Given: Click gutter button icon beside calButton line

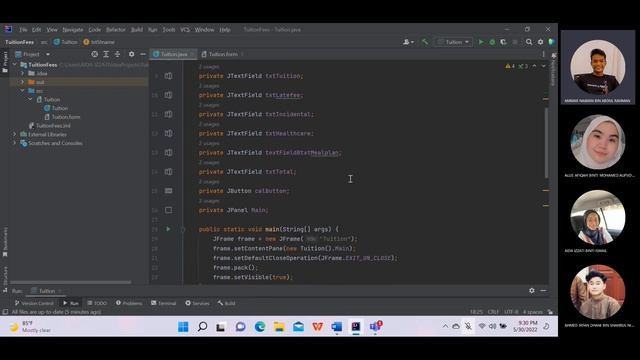Looking at the screenshot, I should tap(168, 191).
